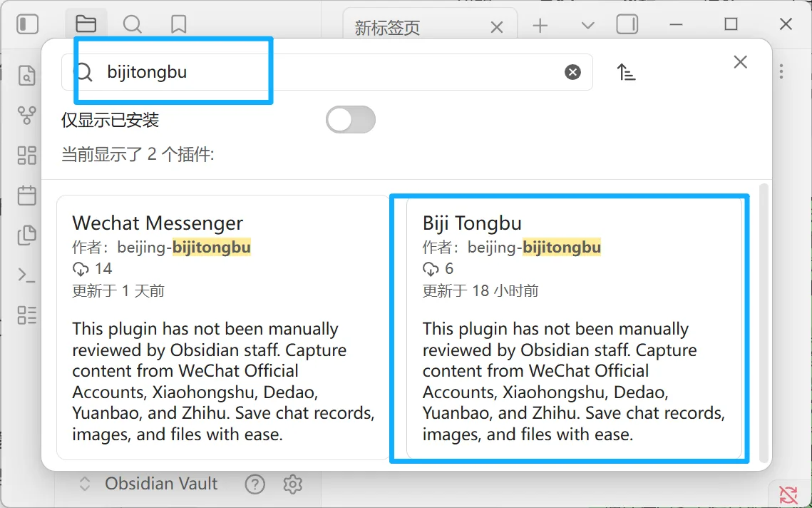Open daily note calendar icon

(x=27, y=195)
